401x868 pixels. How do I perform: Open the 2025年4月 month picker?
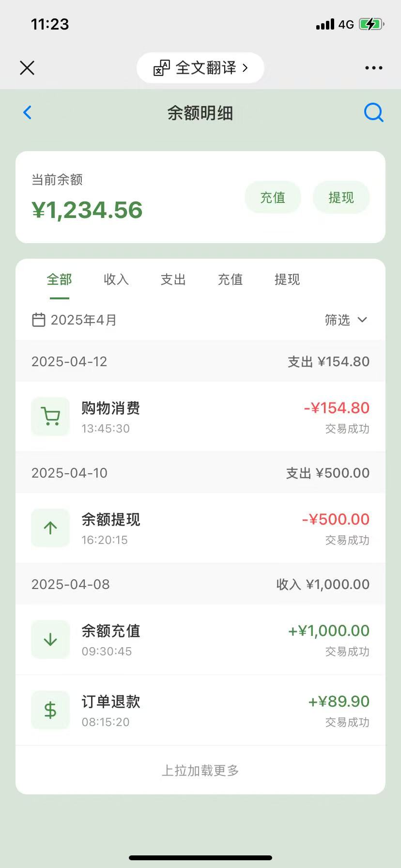click(x=83, y=320)
